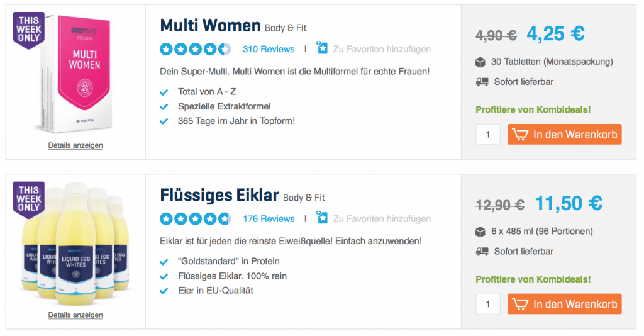Image resolution: width=644 pixels, height=336 pixels.
Task: Show details below Liquid Egg Whites image
Action: (75, 315)
